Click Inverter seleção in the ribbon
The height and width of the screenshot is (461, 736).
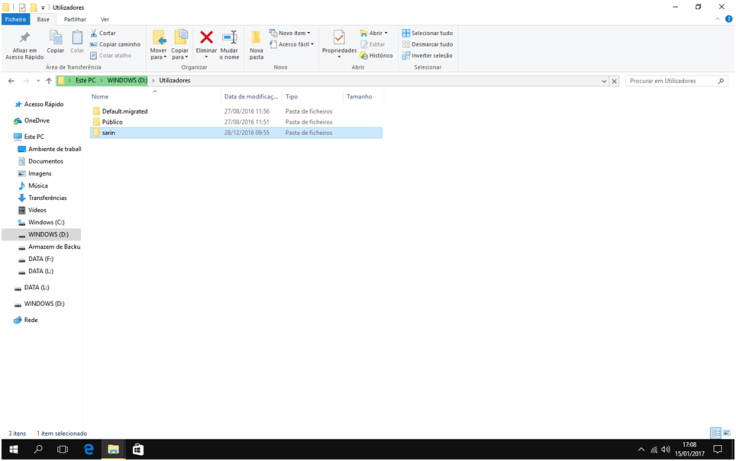coord(427,56)
